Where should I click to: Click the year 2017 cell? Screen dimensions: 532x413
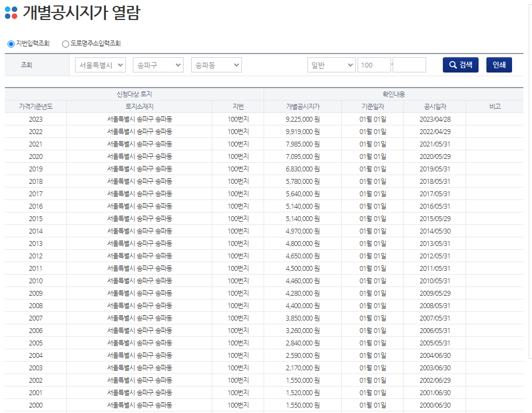pyautogui.click(x=36, y=194)
